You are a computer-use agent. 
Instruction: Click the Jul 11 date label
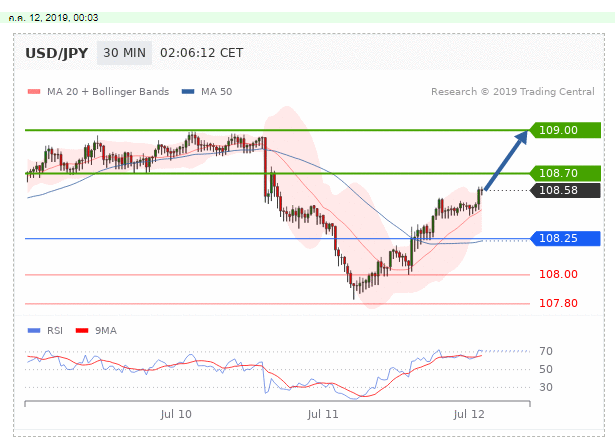point(322,414)
